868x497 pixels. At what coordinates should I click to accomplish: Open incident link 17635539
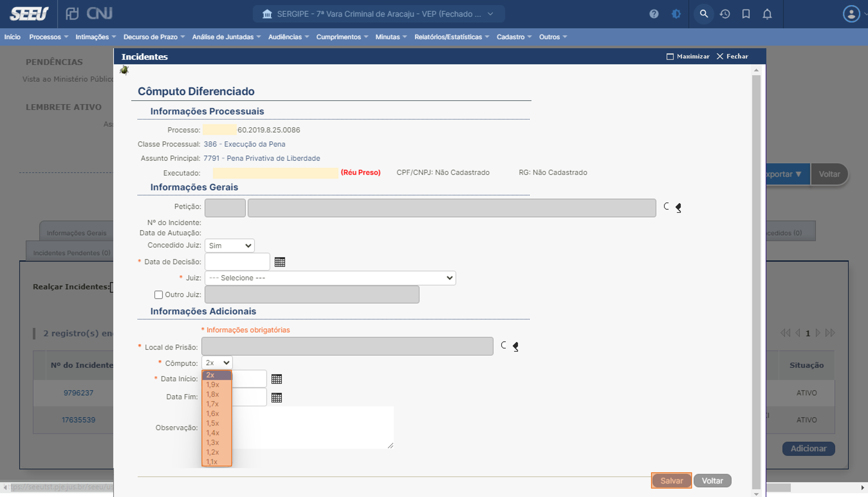tap(78, 420)
